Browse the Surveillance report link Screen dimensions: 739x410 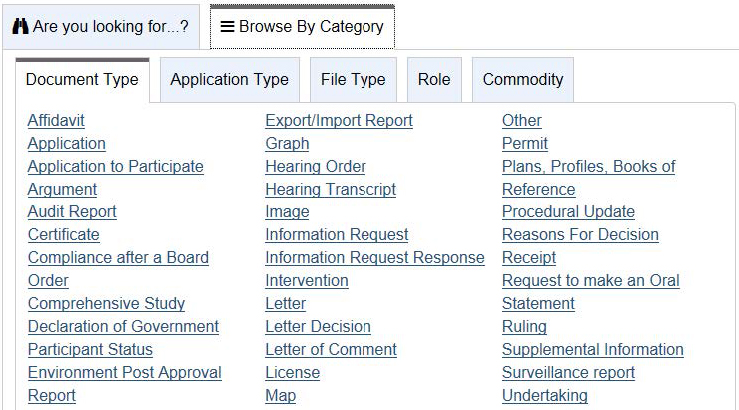pos(568,373)
